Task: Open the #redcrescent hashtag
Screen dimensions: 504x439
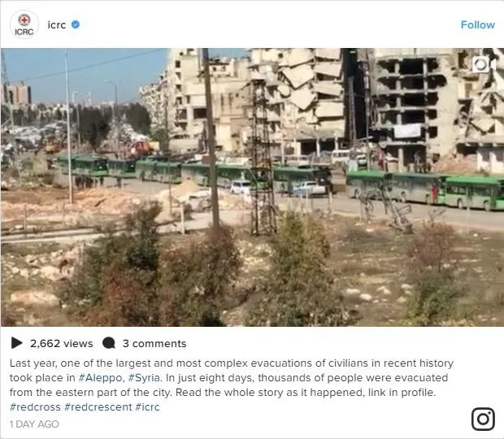Action: click(x=98, y=406)
